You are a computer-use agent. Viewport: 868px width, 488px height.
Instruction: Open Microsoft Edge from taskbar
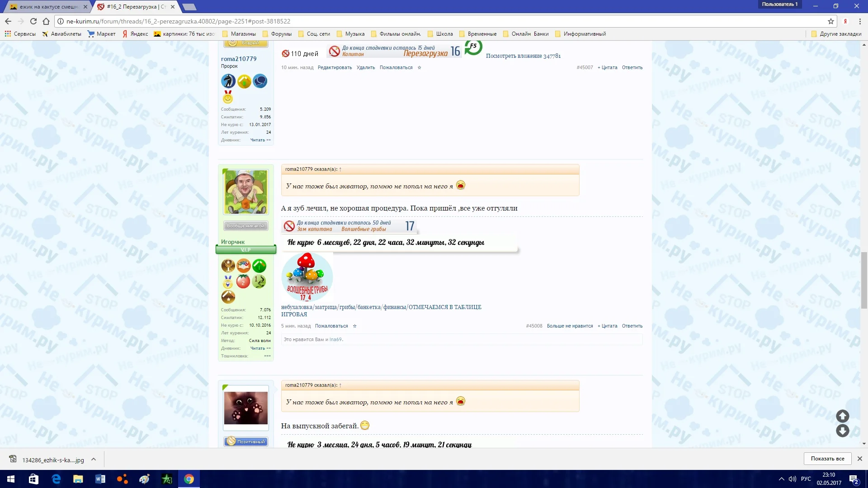(56, 479)
